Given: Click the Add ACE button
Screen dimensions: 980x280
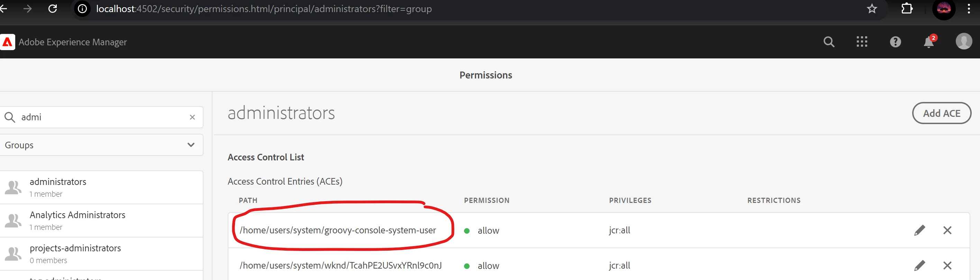Looking at the screenshot, I should pyautogui.click(x=942, y=113).
